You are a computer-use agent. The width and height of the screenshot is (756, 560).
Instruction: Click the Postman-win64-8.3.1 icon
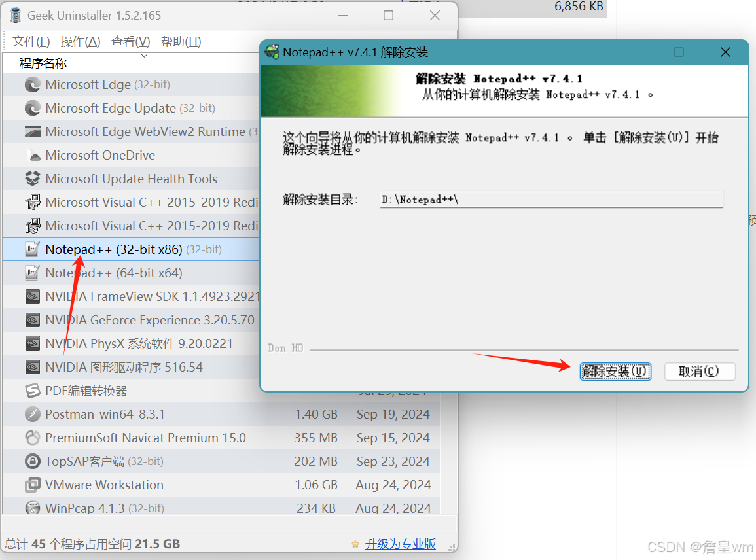32,414
